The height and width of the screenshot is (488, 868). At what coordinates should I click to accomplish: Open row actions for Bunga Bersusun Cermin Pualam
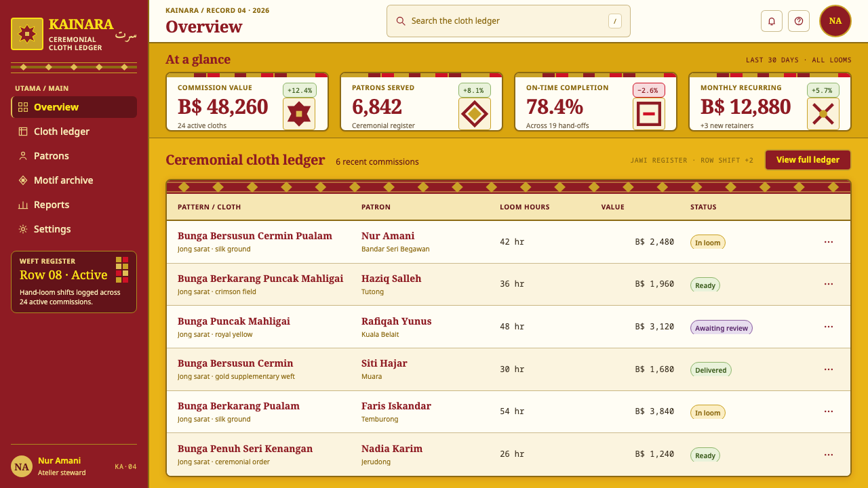[829, 242]
